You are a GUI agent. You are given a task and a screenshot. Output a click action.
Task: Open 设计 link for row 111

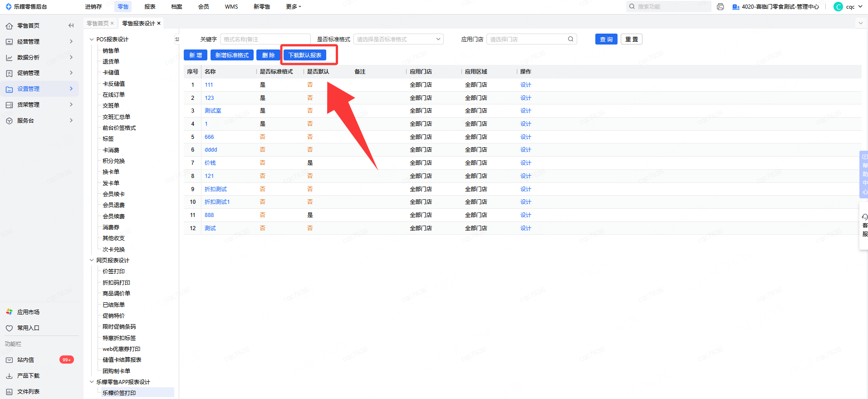[x=526, y=85]
